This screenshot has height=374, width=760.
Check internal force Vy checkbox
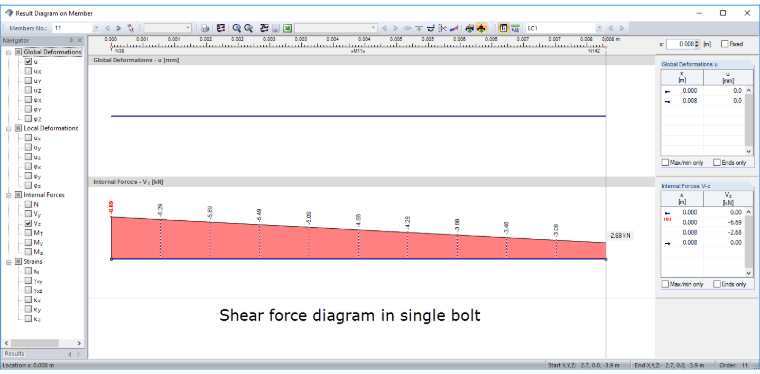click(29, 214)
